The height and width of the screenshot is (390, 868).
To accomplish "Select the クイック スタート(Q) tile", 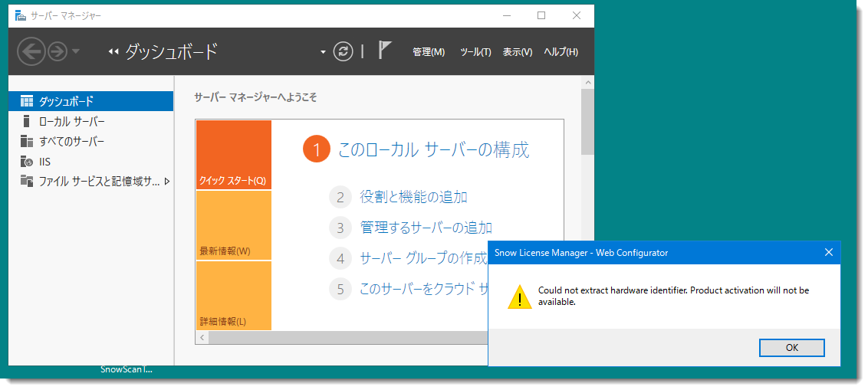I will (233, 155).
